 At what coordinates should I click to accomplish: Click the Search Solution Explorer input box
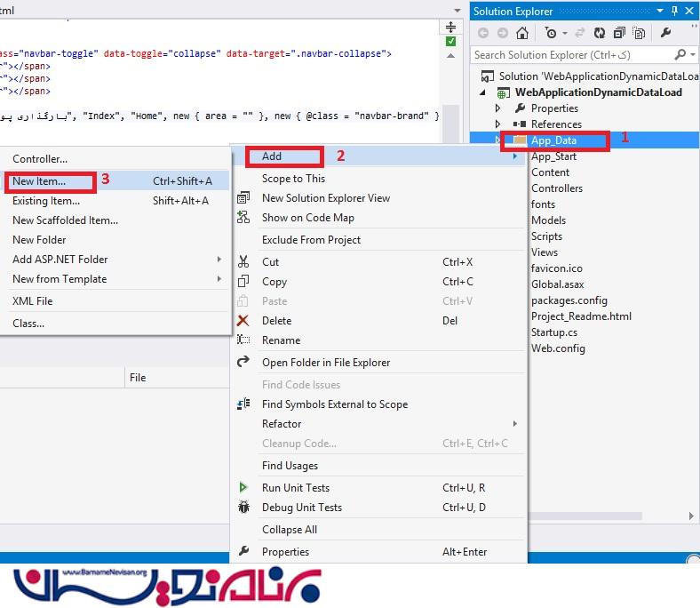(x=569, y=55)
